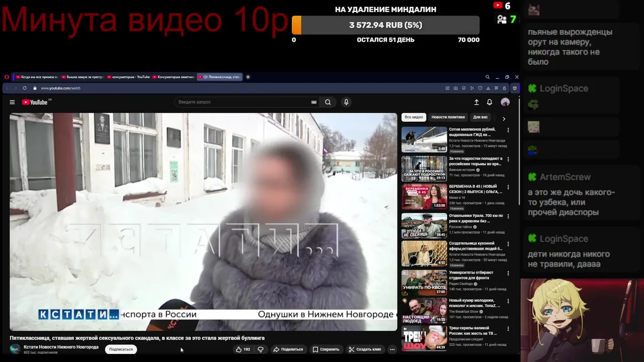Open options for video Сотни миллионов рублей
The height and width of the screenshot is (362, 644).
click(x=508, y=130)
